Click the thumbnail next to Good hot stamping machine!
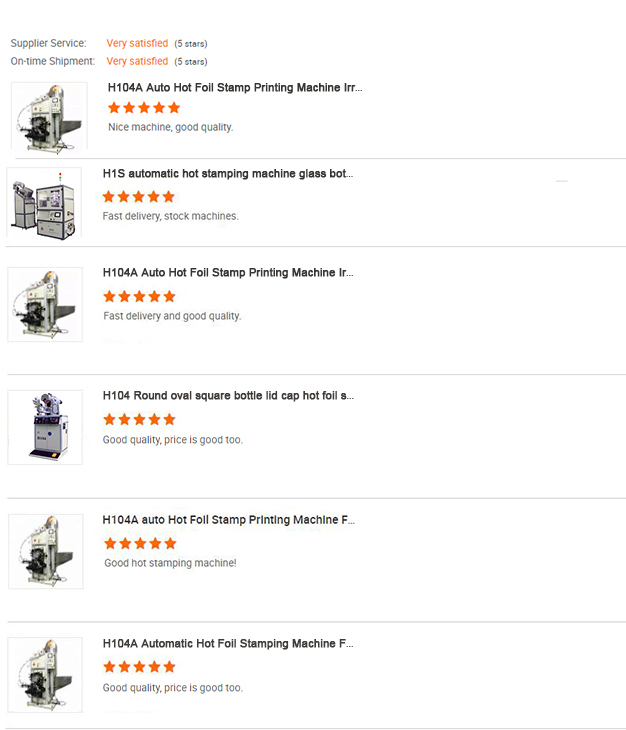 (45, 551)
